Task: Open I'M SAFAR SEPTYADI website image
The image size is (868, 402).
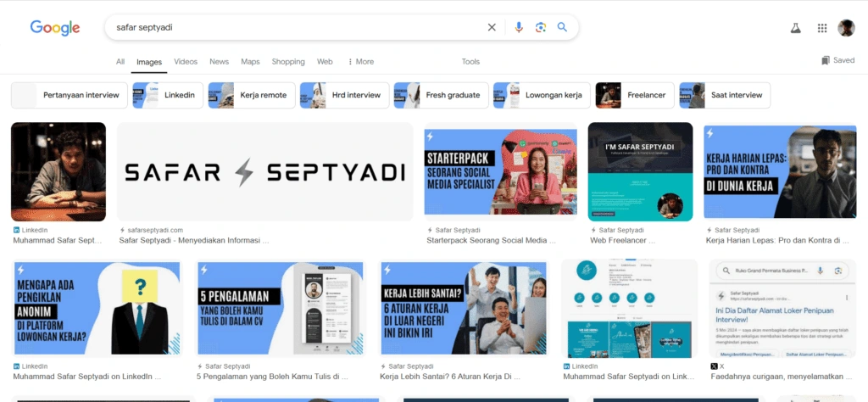Action: tap(640, 171)
